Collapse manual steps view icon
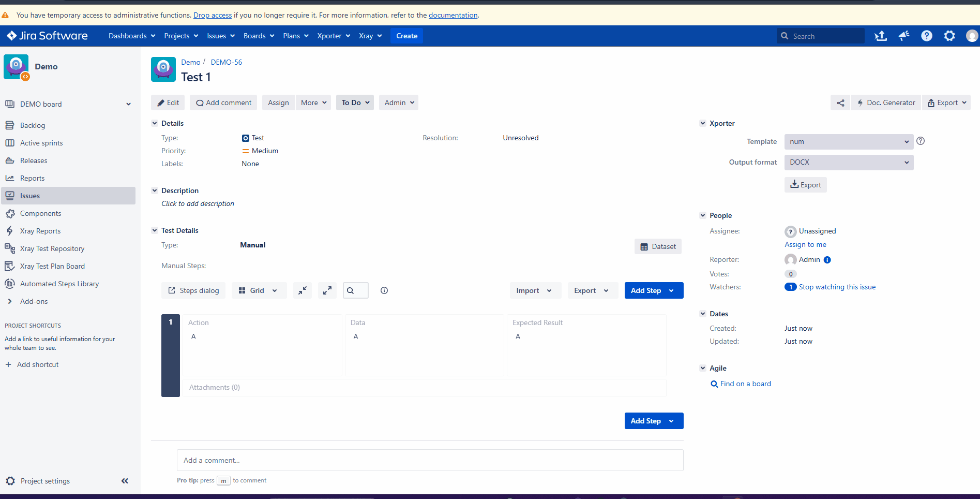Viewport: 980px width, 499px height. pos(303,290)
